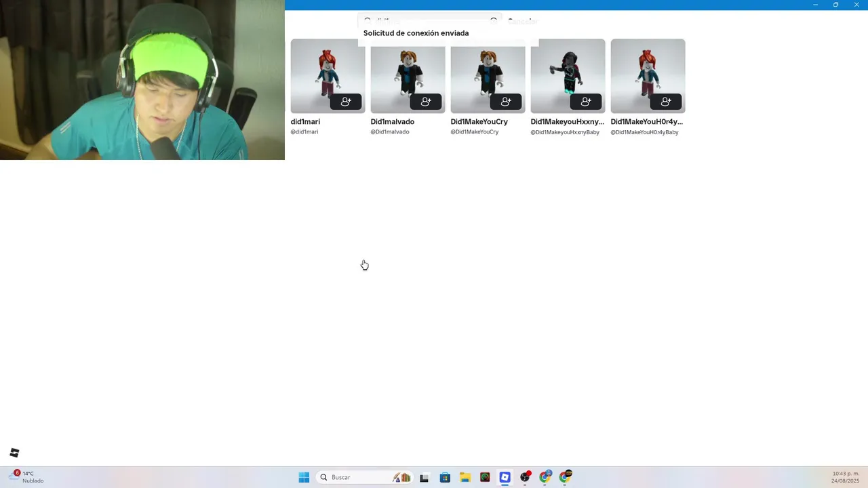Open Microsoft Store from the taskbar
Viewport: 868px width, 488px height.
click(x=445, y=477)
